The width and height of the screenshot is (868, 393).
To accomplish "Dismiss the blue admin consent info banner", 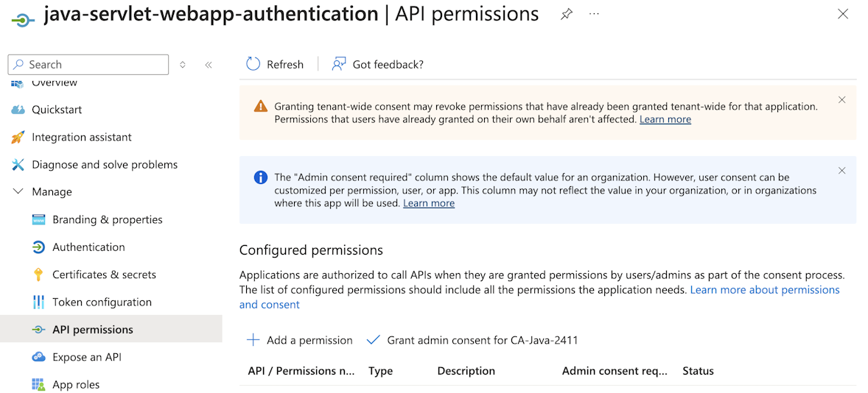I will (842, 170).
